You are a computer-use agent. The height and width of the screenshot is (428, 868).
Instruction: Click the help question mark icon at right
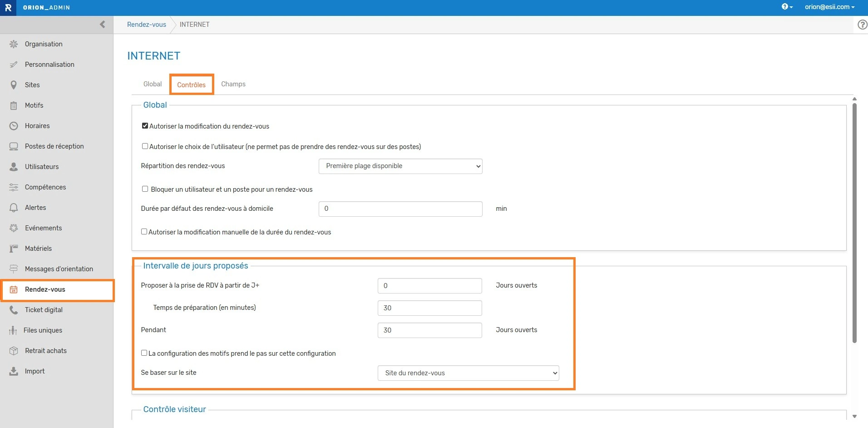(x=862, y=25)
